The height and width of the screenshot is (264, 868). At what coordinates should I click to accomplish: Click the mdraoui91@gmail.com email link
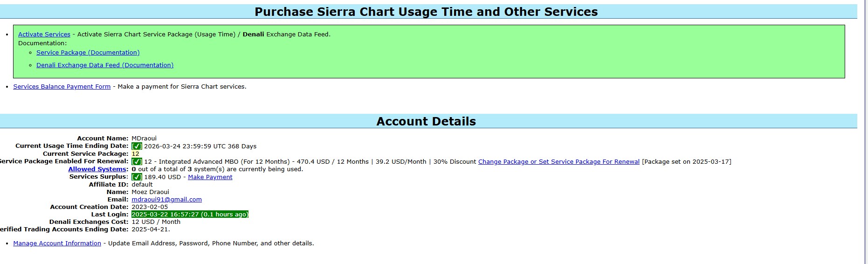(x=166, y=200)
